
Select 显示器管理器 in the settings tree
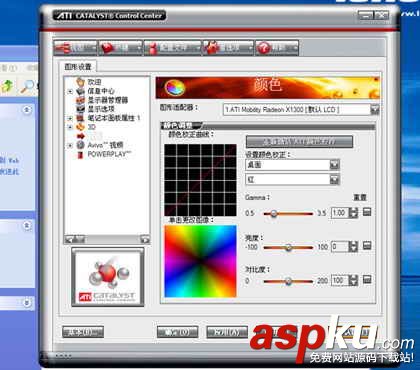[x=108, y=100]
